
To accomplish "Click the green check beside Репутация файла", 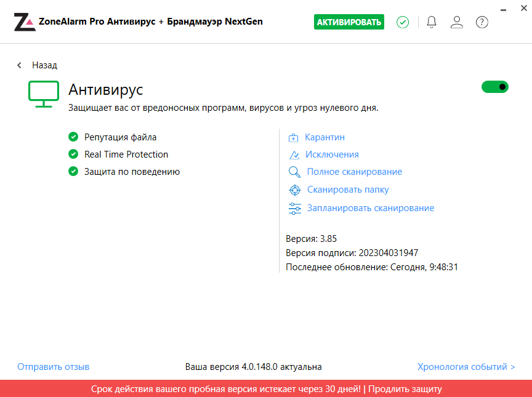I will coord(73,137).
